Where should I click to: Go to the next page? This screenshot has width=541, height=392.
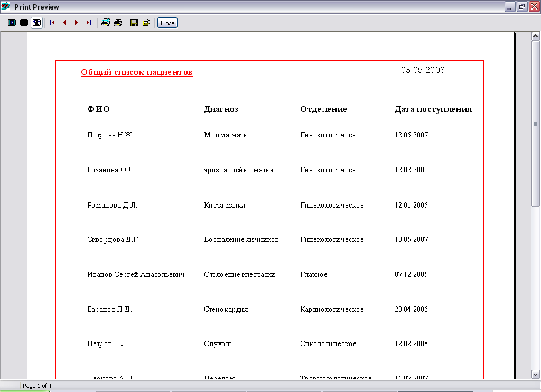[76, 23]
